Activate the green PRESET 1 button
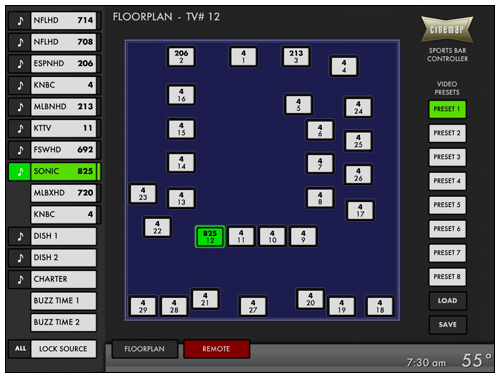Image resolution: width=500 pixels, height=378 pixels. coord(447,109)
